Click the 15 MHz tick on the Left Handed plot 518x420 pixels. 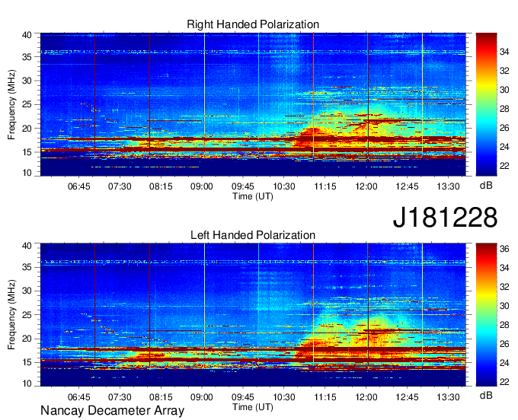tap(27, 363)
